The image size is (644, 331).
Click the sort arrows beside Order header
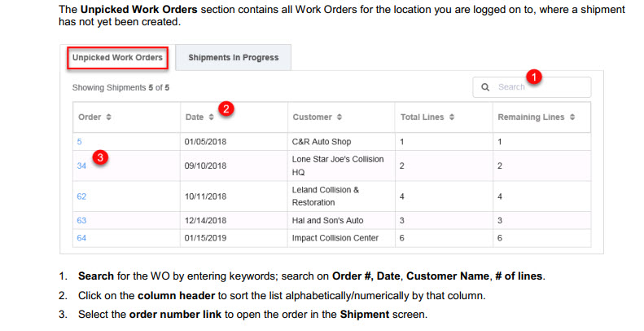[108, 117]
